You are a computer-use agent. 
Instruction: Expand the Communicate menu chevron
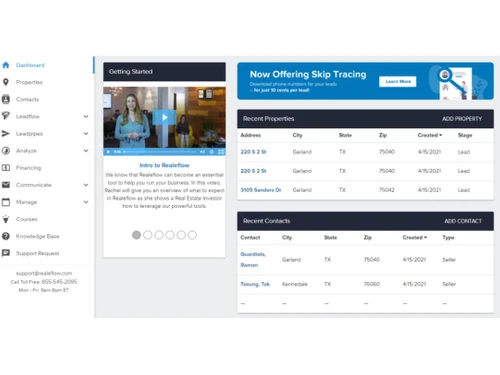(86, 185)
